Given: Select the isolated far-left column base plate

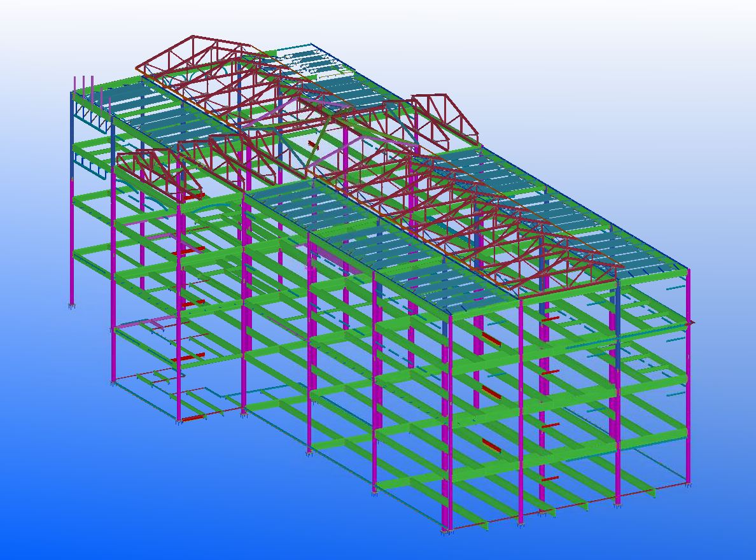Looking at the screenshot, I should (71, 306).
